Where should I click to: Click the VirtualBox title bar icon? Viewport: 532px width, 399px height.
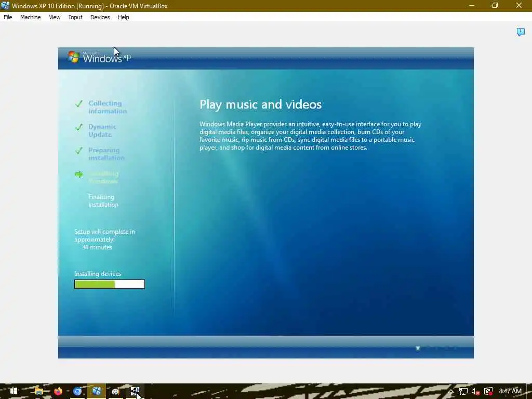[5, 5]
